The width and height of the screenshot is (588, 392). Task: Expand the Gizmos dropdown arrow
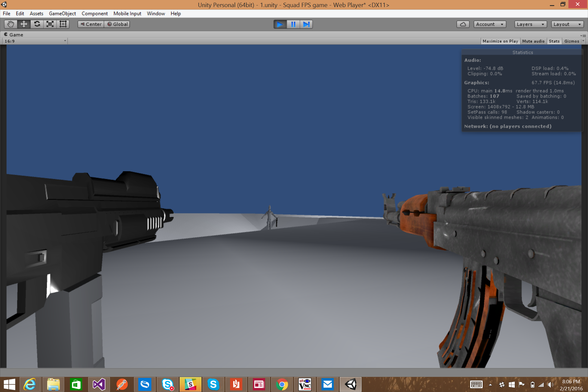click(583, 41)
